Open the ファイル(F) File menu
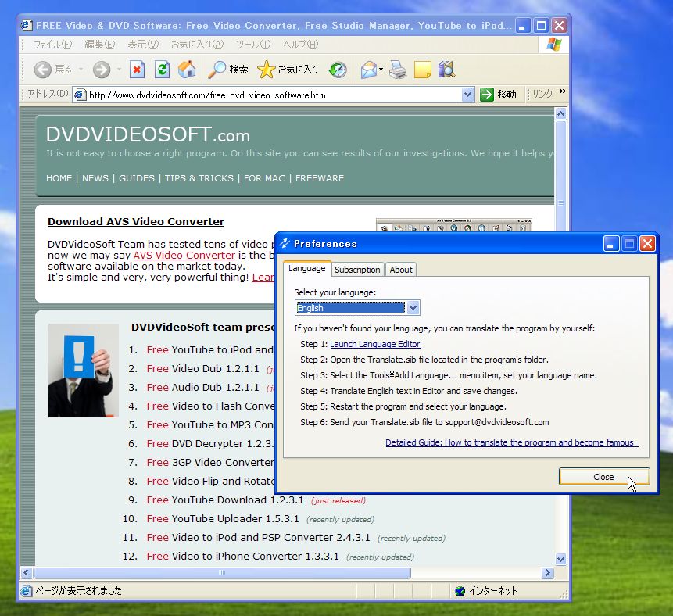Image resolution: width=673 pixels, height=616 pixels. coord(52,45)
